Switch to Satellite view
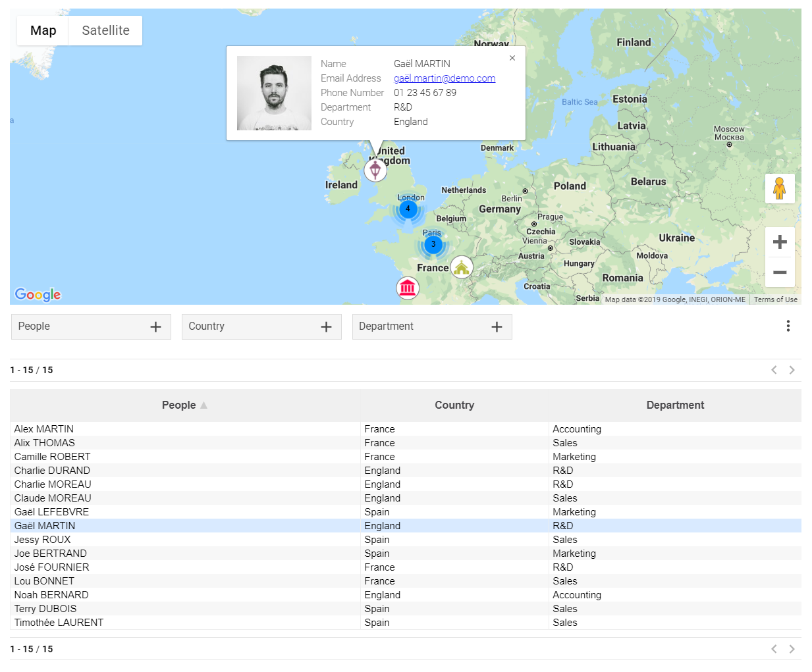This screenshot has width=812, height=672. click(x=105, y=31)
